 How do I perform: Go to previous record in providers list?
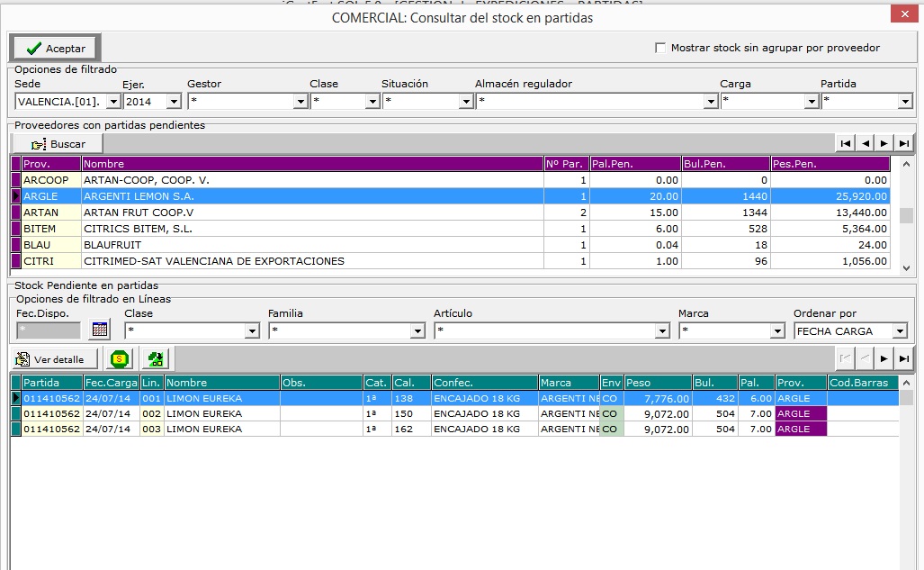pyautogui.click(x=865, y=143)
